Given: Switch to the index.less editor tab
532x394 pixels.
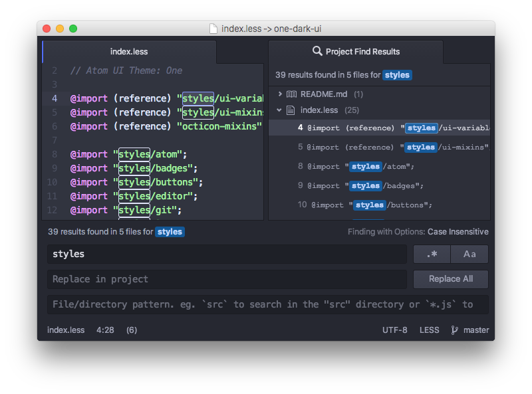Looking at the screenshot, I should [129, 51].
